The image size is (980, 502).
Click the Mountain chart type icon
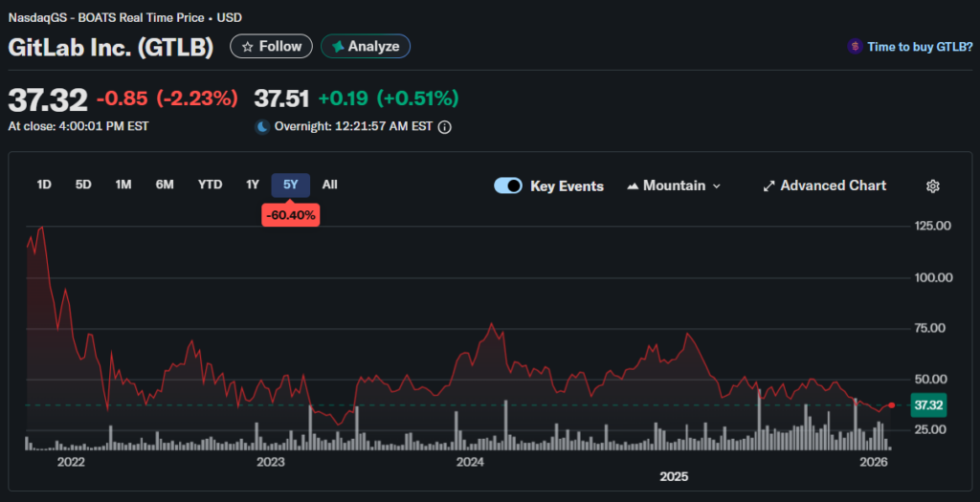tap(632, 186)
